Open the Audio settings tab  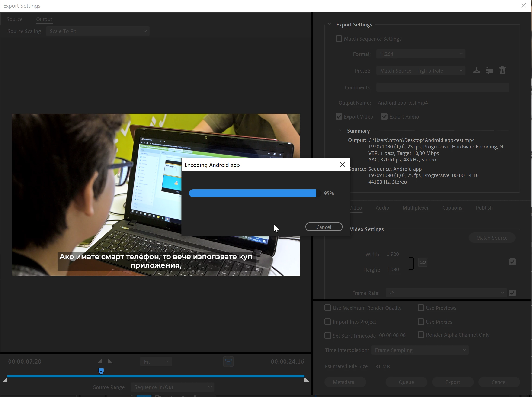coord(382,208)
